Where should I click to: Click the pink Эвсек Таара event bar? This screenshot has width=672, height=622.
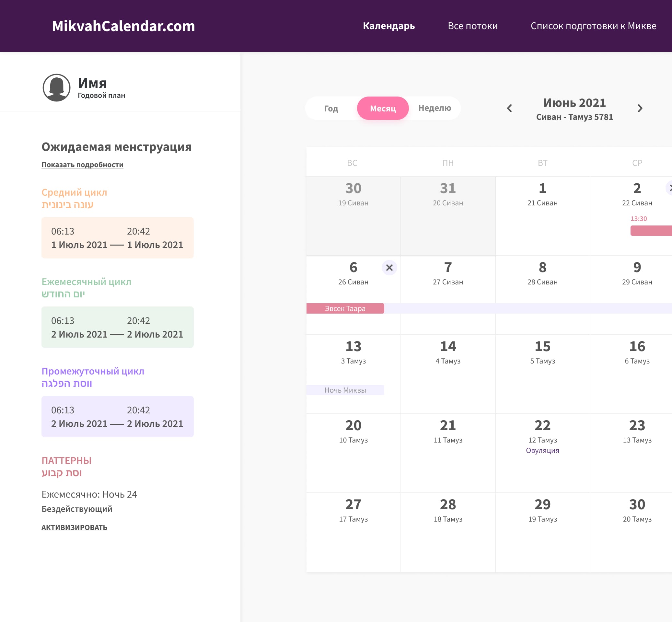click(345, 308)
